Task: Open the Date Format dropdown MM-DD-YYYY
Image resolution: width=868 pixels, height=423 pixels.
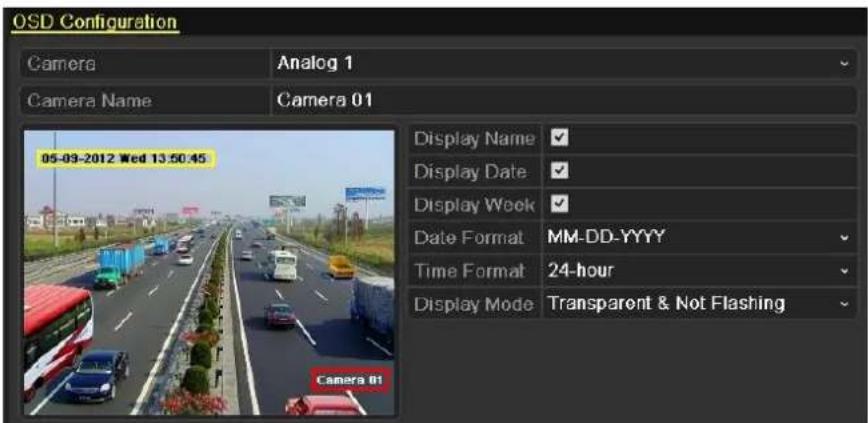Action: (x=700, y=238)
